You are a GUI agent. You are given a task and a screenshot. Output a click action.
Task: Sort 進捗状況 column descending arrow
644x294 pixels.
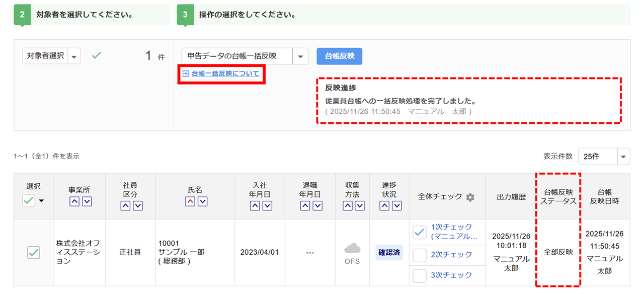coord(396,205)
